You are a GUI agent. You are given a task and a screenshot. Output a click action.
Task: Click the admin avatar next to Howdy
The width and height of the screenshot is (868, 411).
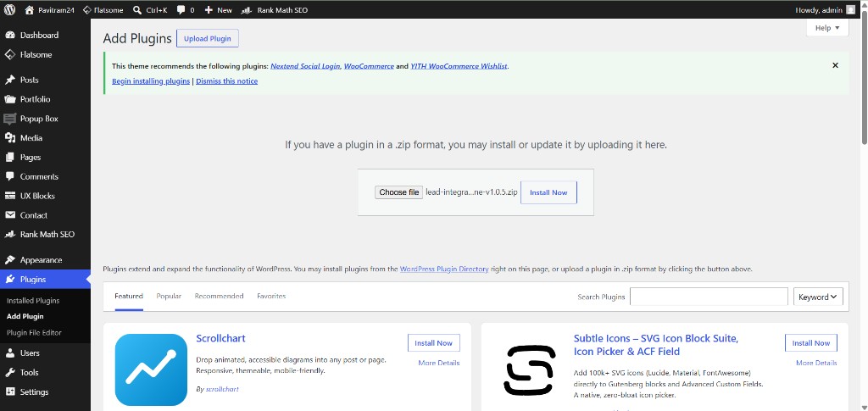[850, 10]
